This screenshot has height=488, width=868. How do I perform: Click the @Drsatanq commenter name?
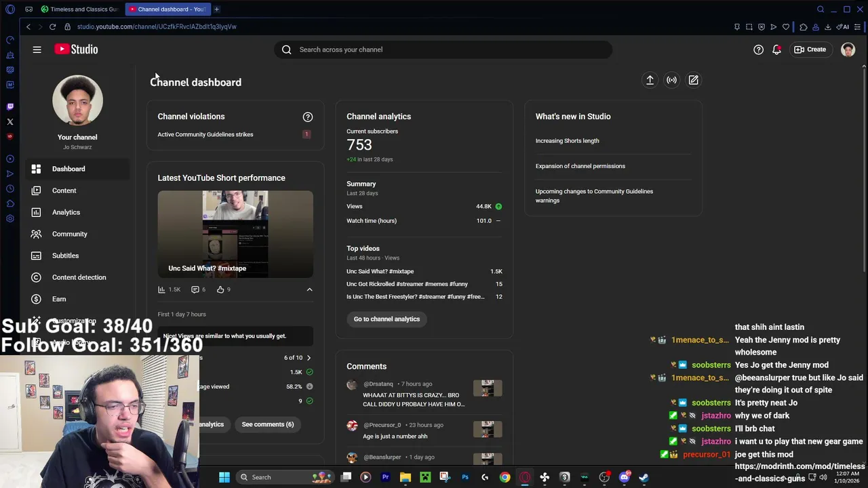pos(378,384)
